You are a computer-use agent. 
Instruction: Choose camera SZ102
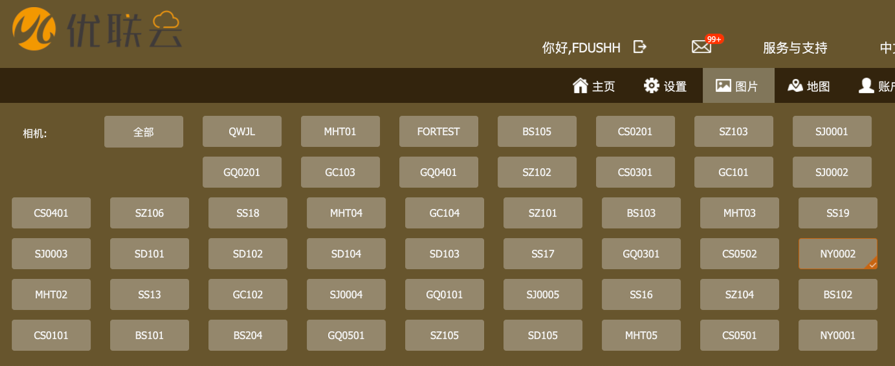click(x=537, y=172)
